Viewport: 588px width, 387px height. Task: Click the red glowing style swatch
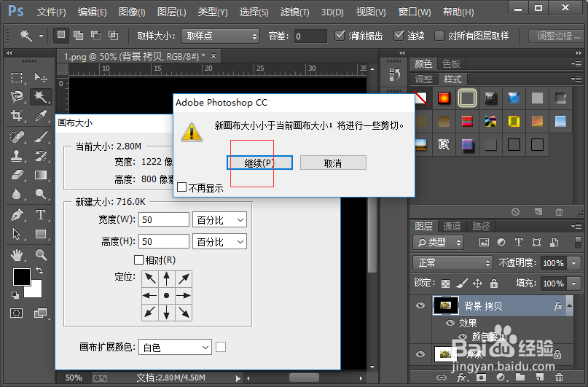444,98
